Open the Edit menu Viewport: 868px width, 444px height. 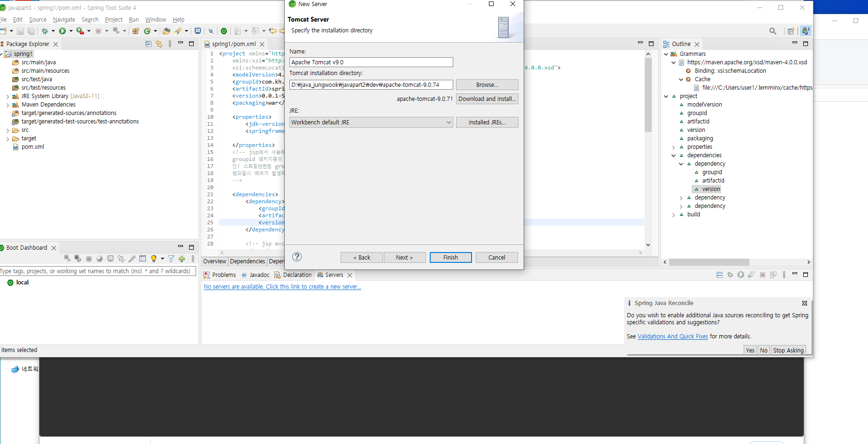pos(18,20)
